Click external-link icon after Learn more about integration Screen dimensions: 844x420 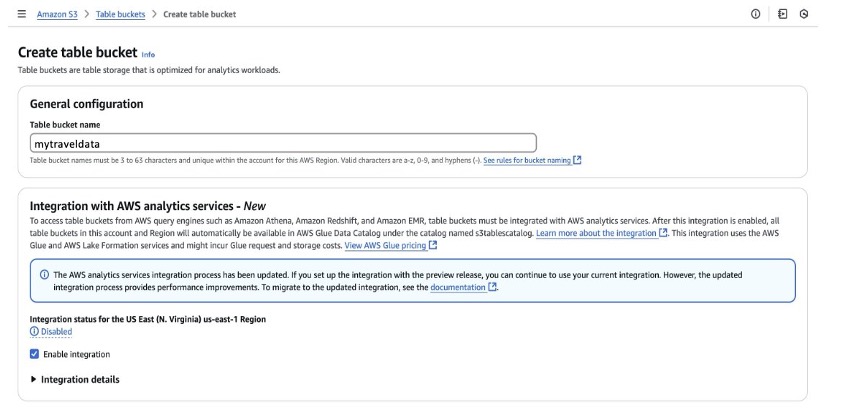(x=663, y=233)
